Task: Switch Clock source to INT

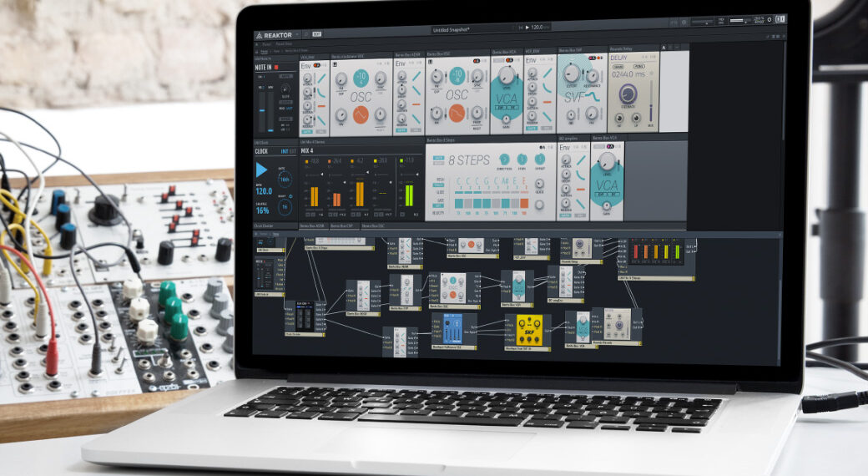Action: point(284,151)
